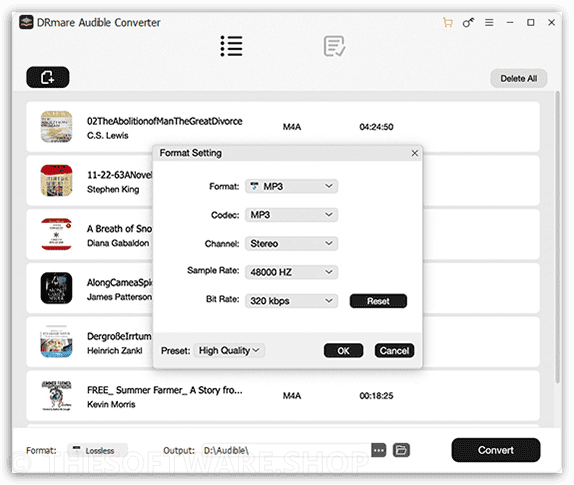574x485 pixels.
Task: Switch to the converted history tab icon
Action: point(335,46)
